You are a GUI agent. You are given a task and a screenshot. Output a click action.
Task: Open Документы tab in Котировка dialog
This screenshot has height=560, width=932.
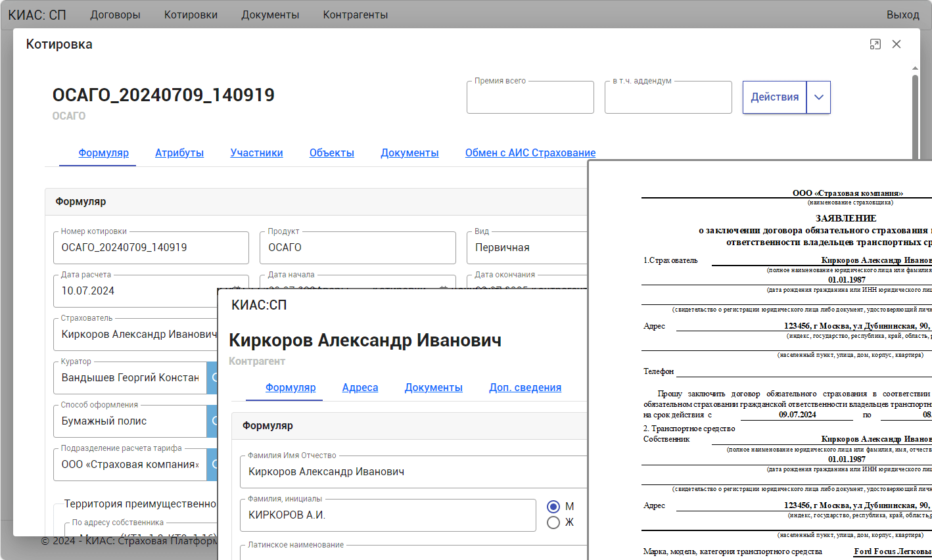[409, 152]
